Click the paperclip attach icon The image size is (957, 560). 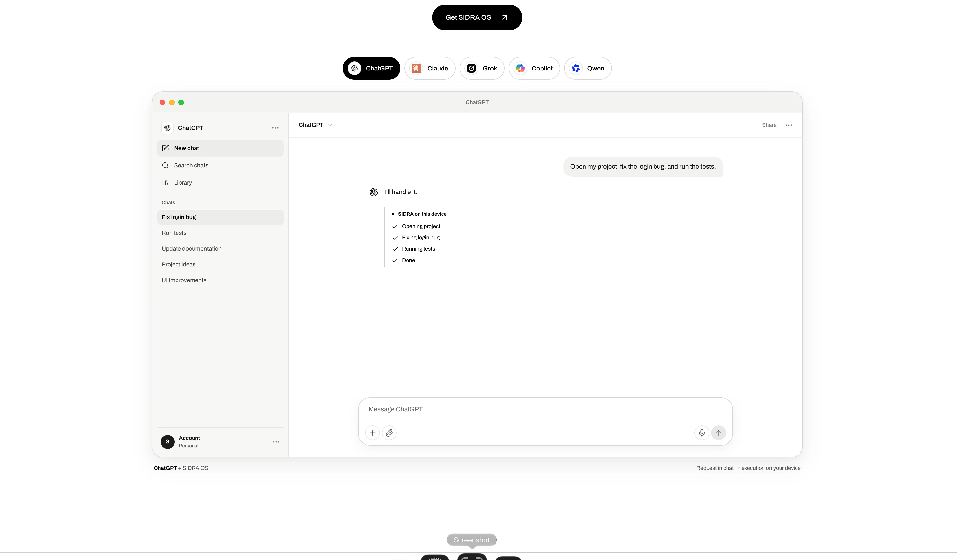pyautogui.click(x=389, y=433)
